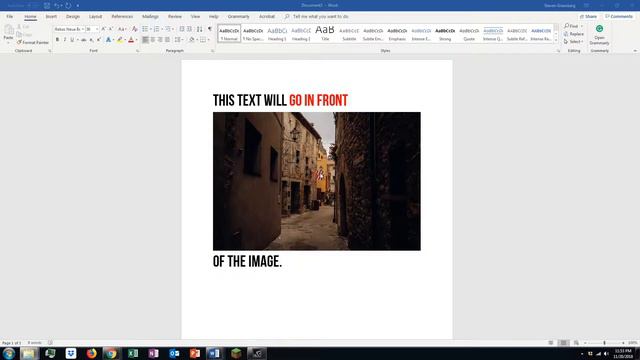640x360 pixels.
Task: Switch to the Design tab
Action: click(73, 17)
